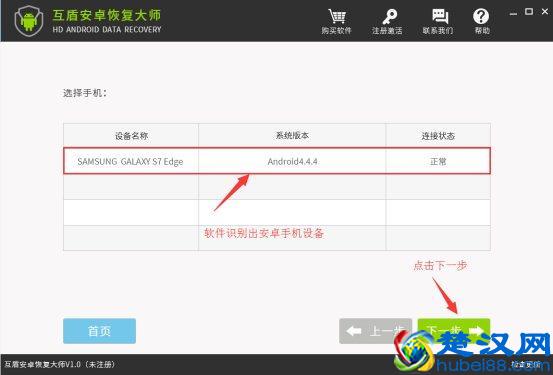The height and width of the screenshot is (375, 553).
Task: Close the recovery application window
Action: pos(545,12)
